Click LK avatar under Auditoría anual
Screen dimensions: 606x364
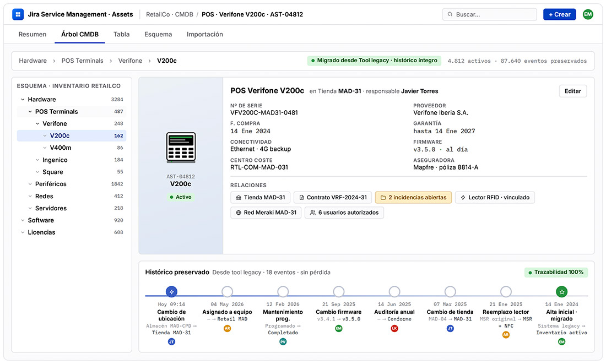pyautogui.click(x=394, y=328)
